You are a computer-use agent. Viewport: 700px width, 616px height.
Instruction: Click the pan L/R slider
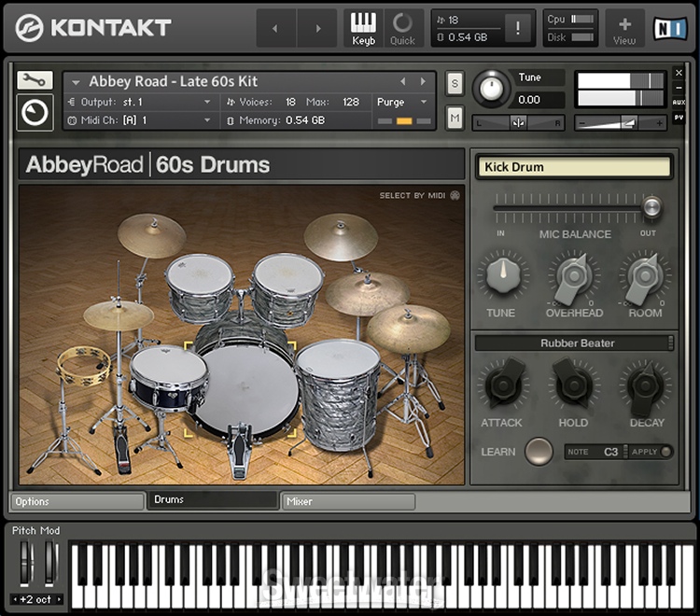518,123
